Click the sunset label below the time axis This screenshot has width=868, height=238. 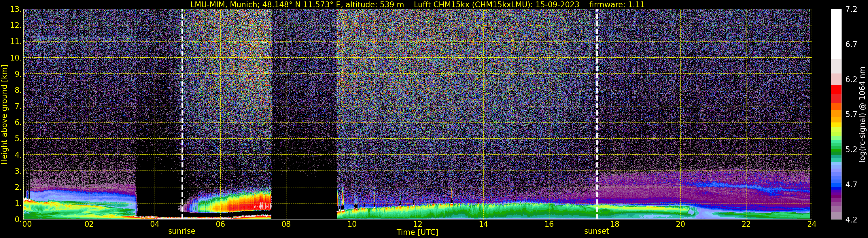pyautogui.click(x=596, y=231)
